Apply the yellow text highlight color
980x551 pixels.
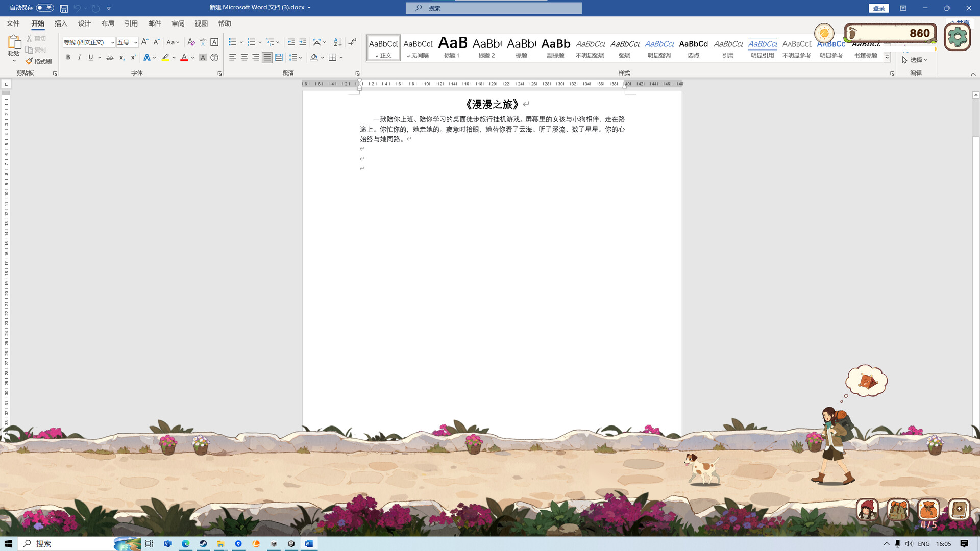pos(165,58)
